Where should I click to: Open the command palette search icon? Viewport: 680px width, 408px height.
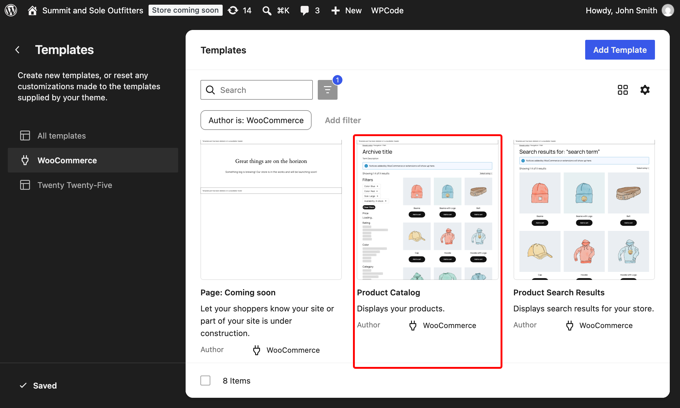[x=267, y=10]
